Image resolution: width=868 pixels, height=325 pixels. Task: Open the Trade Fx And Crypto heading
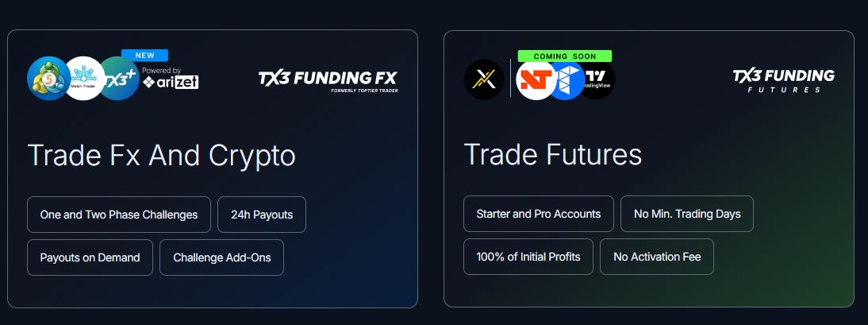[161, 155]
